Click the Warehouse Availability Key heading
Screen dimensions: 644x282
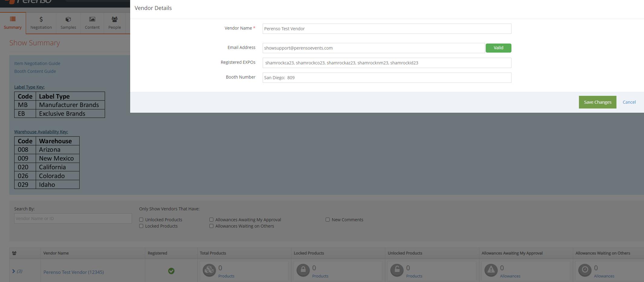pyautogui.click(x=41, y=132)
